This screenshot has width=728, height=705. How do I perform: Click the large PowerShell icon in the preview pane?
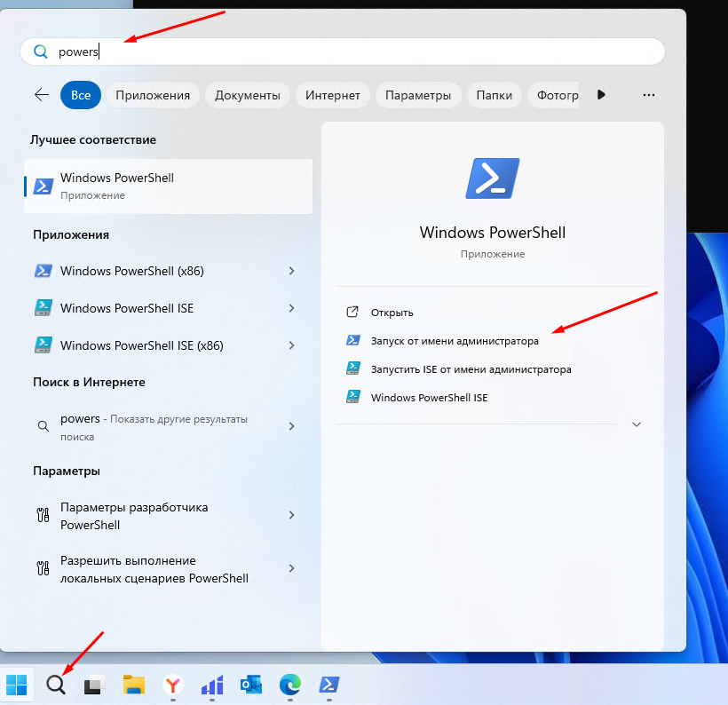pyautogui.click(x=493, y=178)
